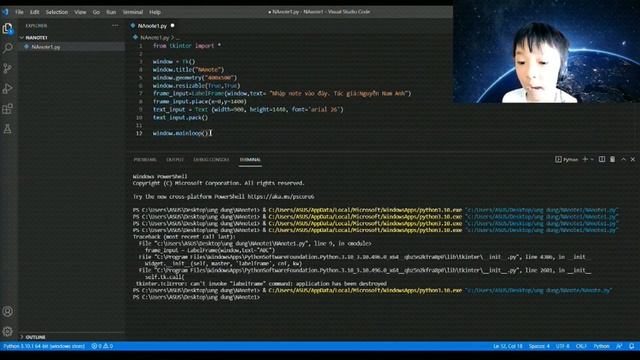Select the TERMINAL panel tab
This screenshot has width=640, height=360.
(250, 160)
